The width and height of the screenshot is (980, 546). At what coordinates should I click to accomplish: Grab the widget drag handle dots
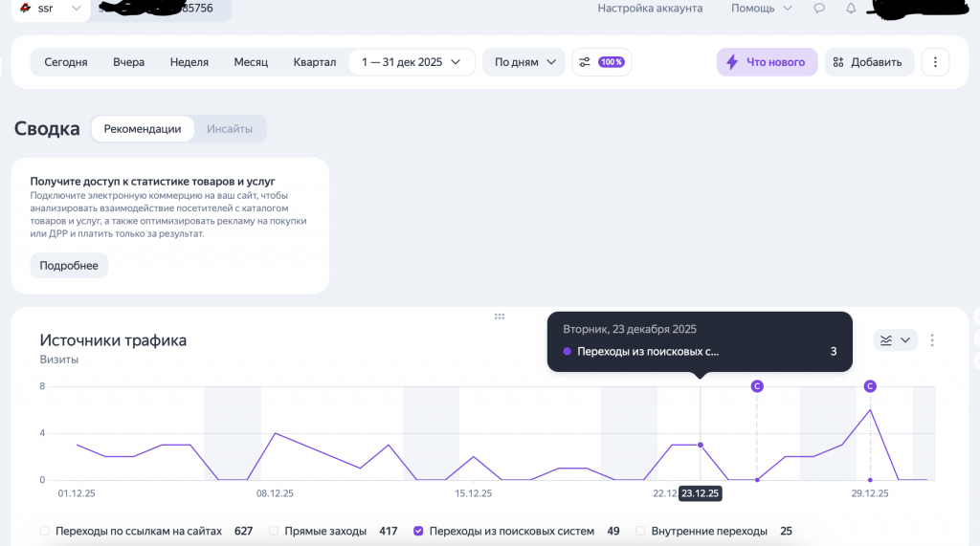click(x=500, y=317)
